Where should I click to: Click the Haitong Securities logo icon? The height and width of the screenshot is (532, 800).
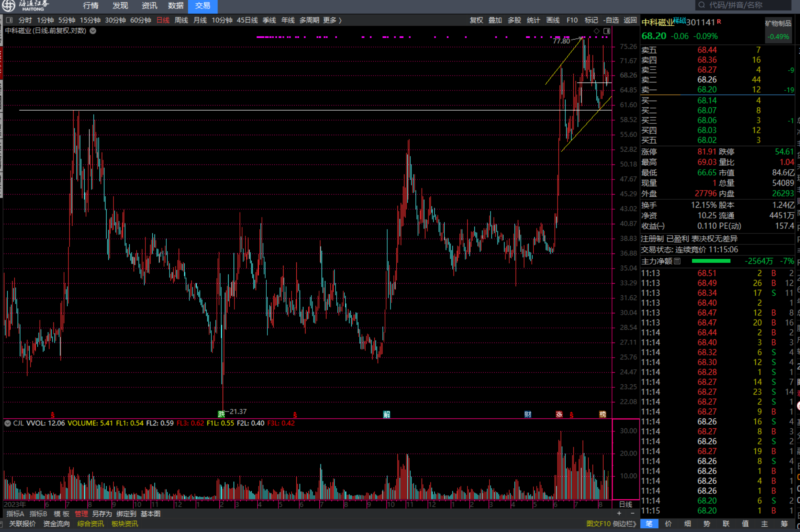(9, 5)
